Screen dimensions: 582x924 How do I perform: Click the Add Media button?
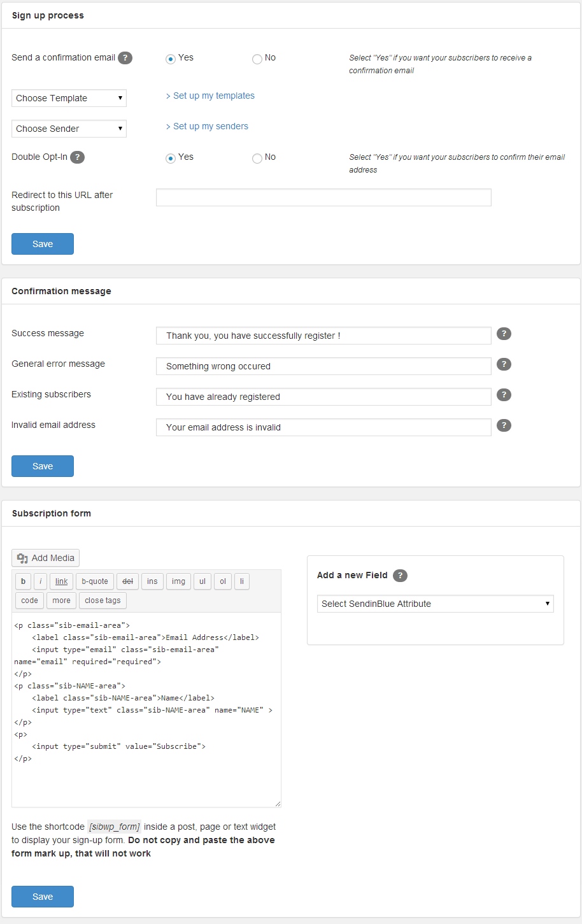point(46,558)
